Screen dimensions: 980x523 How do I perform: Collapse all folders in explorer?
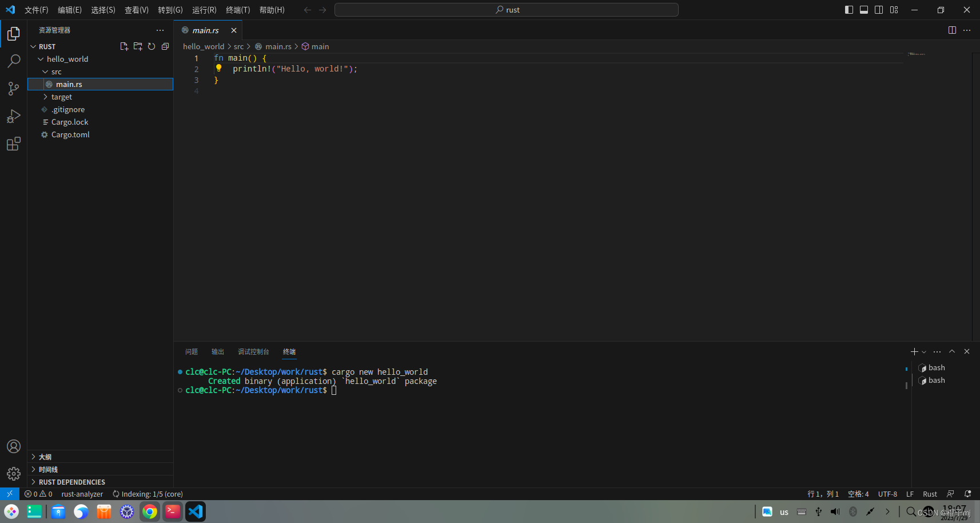pyautogui.click(x=165, y=46)
